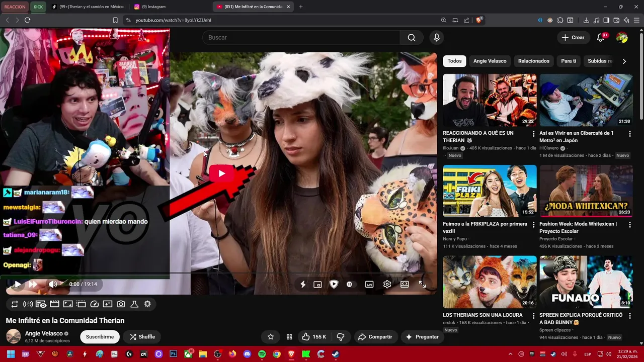Subscribe to Angie Velasco channel
Viewport: 644px width, 362px height.
(x=100, y=337)
